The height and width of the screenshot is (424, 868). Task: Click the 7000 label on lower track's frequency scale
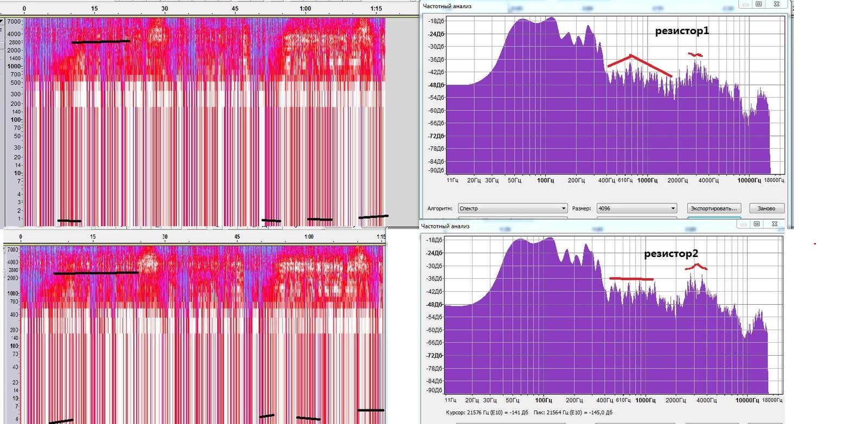pyautogui.click(x=12, y=250)
